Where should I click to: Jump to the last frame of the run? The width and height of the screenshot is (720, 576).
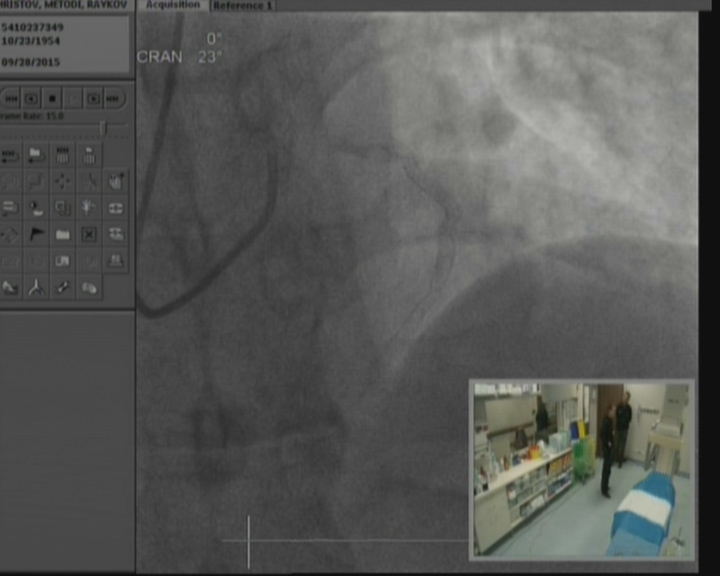tap(113, 99)
